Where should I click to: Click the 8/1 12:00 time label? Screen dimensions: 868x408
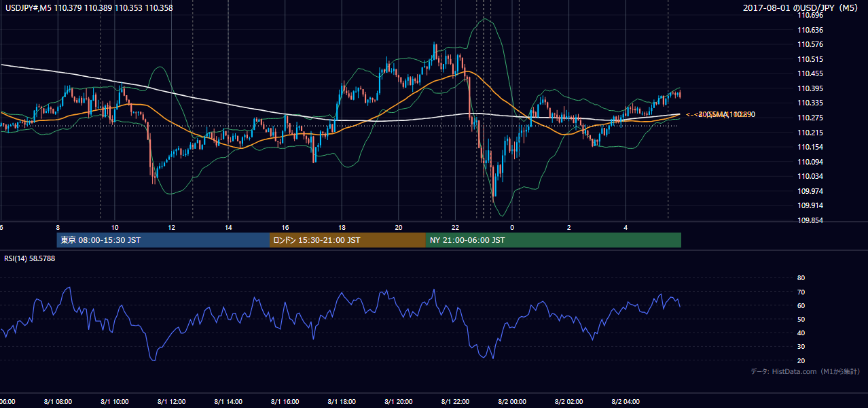(171, 401)
